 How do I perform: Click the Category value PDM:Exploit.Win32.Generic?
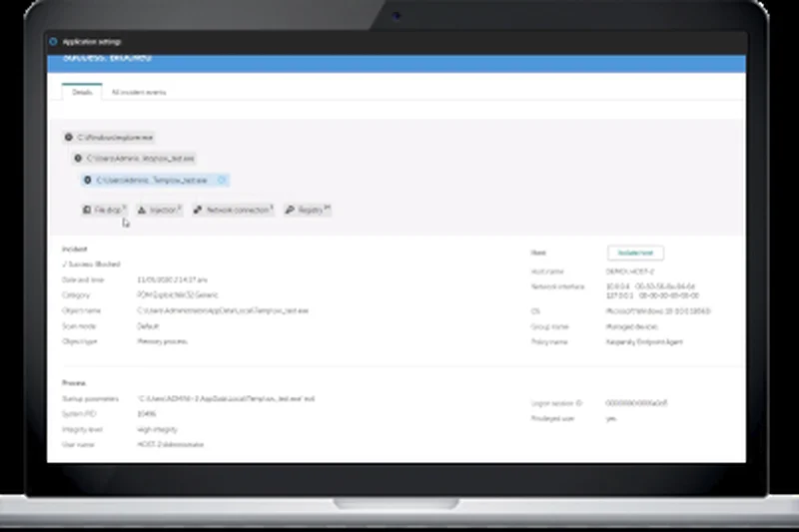coord(178,295)
